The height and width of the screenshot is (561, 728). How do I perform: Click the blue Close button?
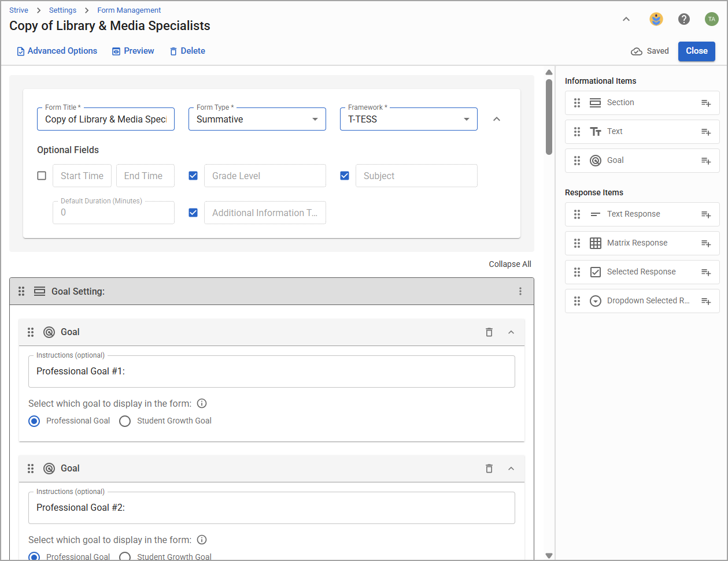coord(697,51)
